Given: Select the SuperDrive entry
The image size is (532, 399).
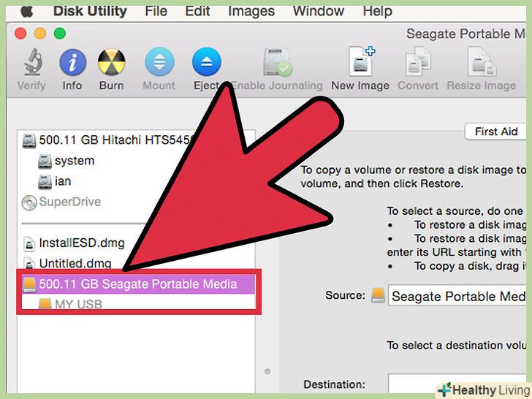Looking at the screenshot, I should pyautogui.click(x=136, y=202).
